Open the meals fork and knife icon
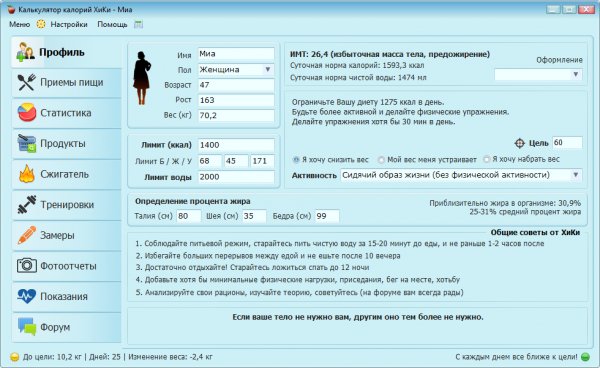Screen dimensions: 600x368 pos(26,82)
